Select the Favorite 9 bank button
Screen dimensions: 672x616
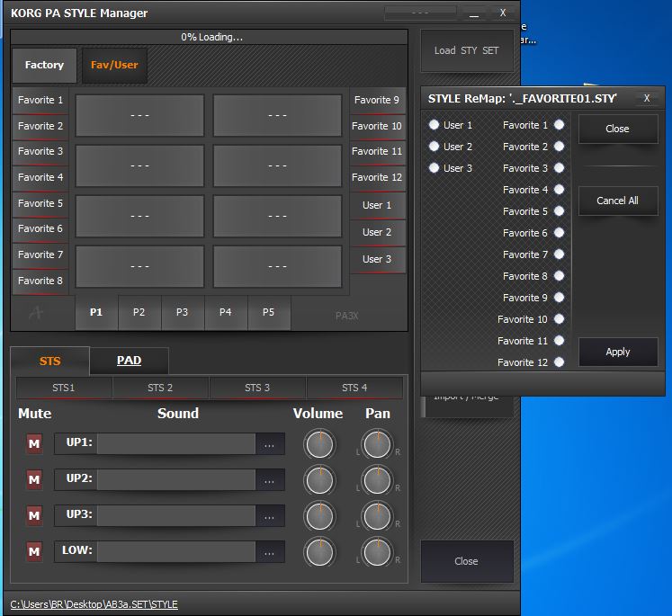[377, 100]
